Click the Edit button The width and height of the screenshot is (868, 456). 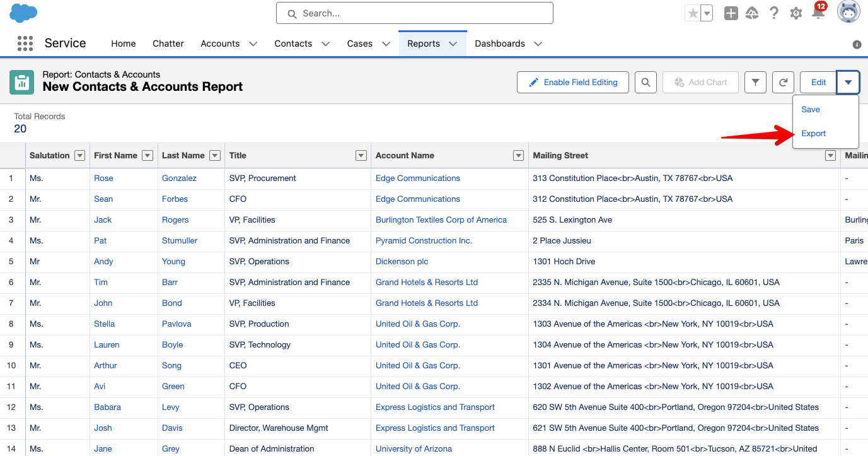[x=818, y=82]
